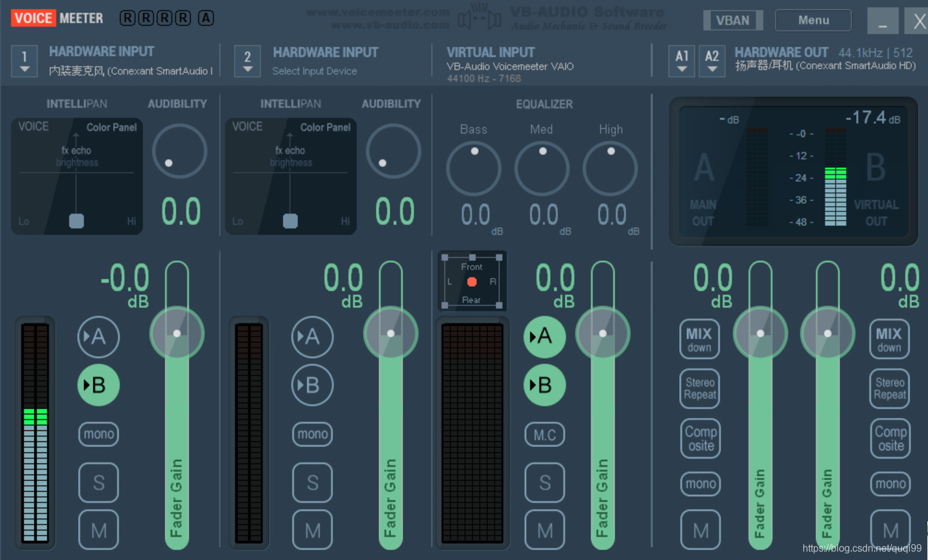
Task: Enable Stereo Repeat on bus B
Action: click(890, 389)
